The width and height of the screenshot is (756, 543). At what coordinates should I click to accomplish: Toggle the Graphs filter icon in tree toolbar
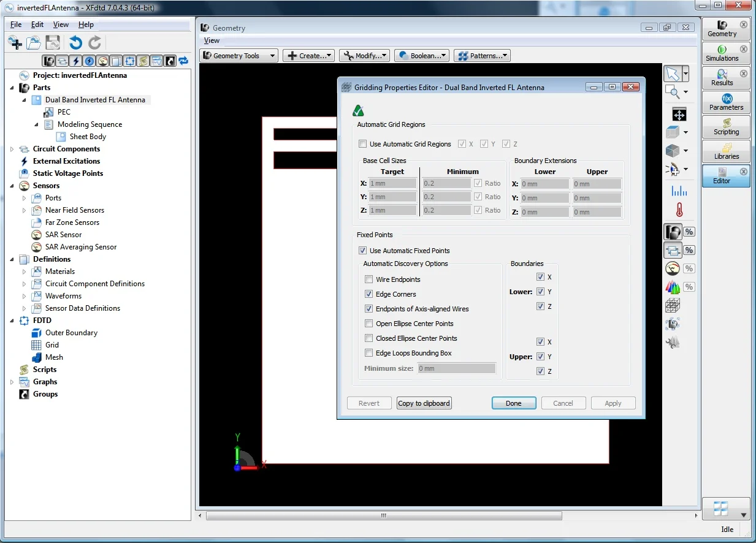(156, 61)
